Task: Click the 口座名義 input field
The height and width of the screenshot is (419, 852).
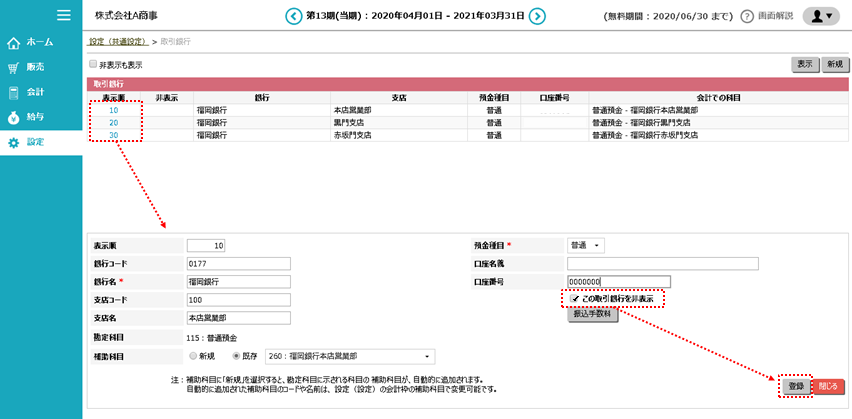Action: [x=662, y=264]
